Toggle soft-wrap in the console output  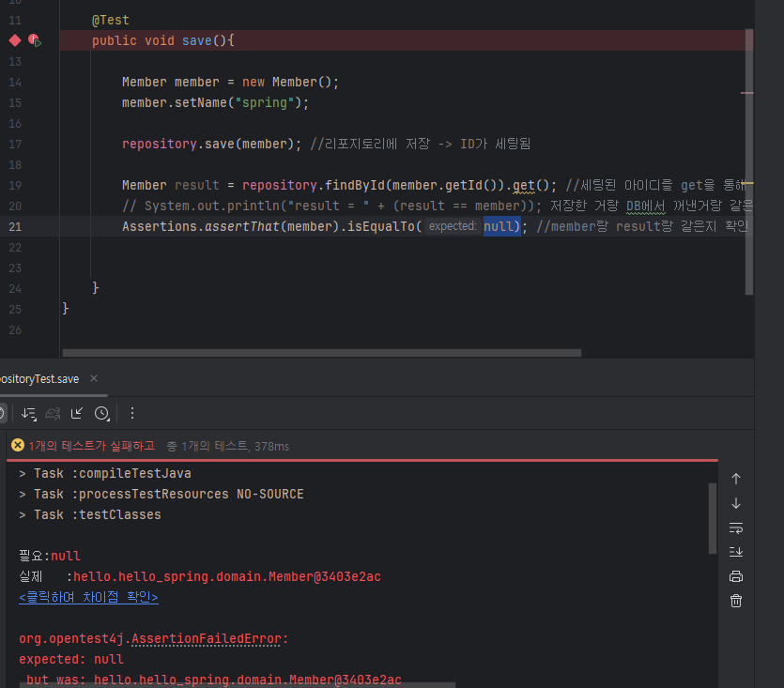[x=736, y=527]
